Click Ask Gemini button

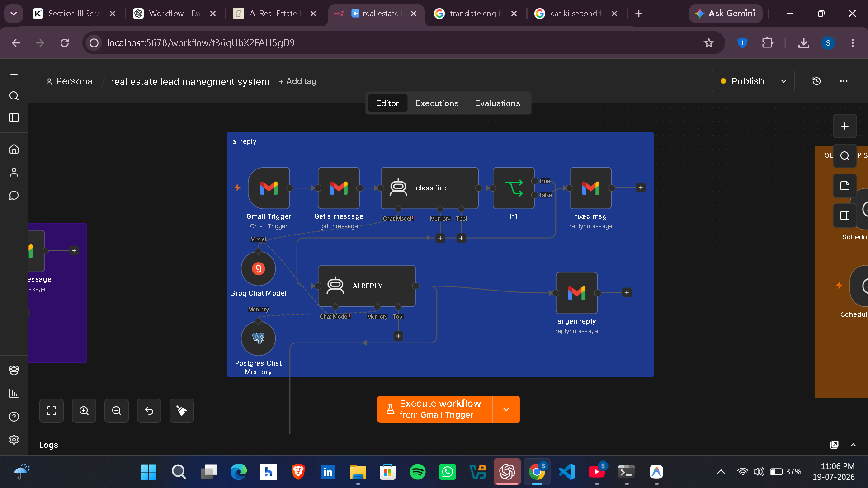pyautogui.click(x=726, y=14)
